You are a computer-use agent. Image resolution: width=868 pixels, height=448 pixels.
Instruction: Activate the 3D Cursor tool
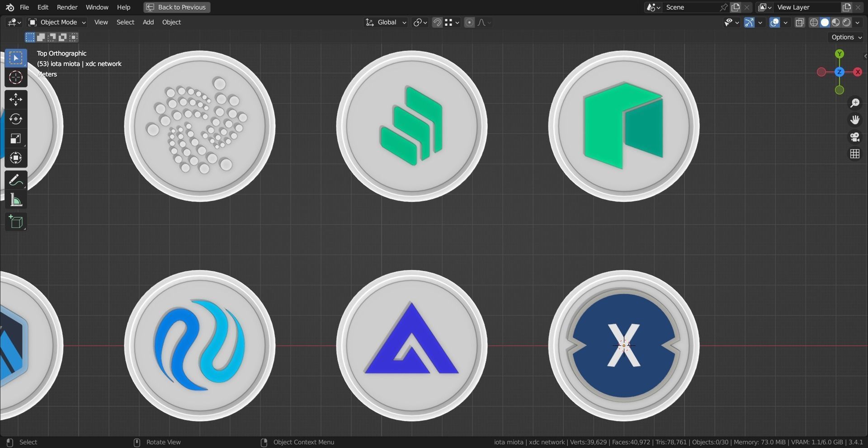(16, 77)
